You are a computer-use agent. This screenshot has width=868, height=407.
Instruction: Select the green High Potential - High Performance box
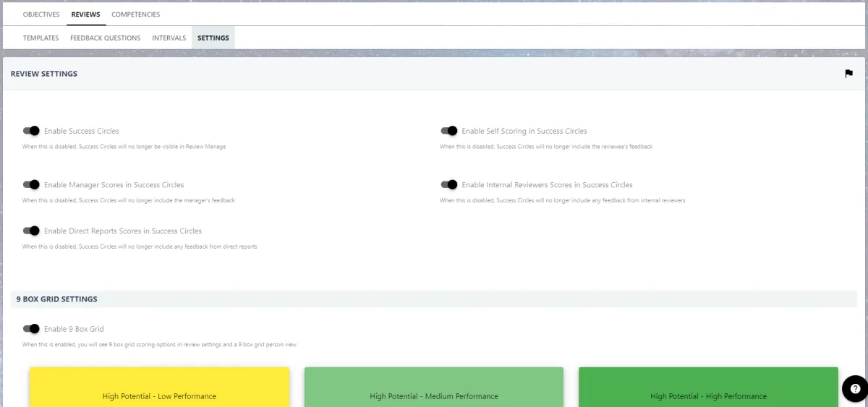coord(708,387)
